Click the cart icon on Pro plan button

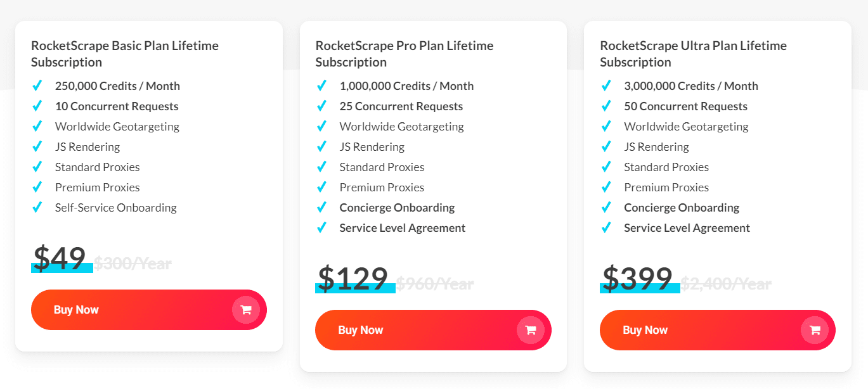click(x=531, y=330)
